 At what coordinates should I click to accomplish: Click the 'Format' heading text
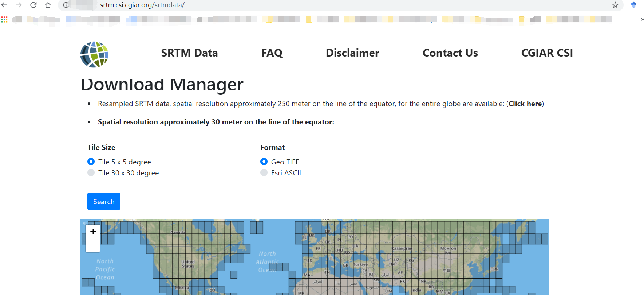[272, 147]
